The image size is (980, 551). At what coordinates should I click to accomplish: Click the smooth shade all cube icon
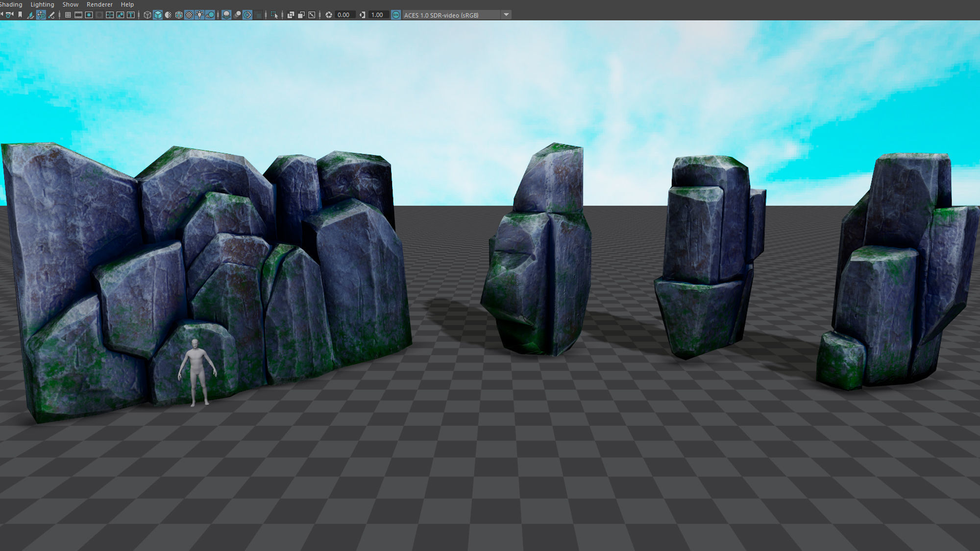click(x=158, y=15)
